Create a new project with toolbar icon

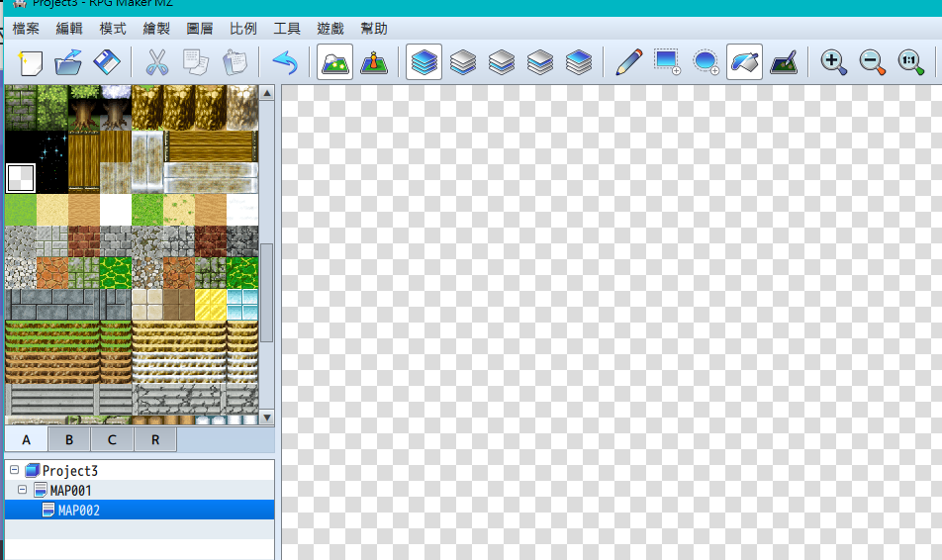(x=30, y=62)
